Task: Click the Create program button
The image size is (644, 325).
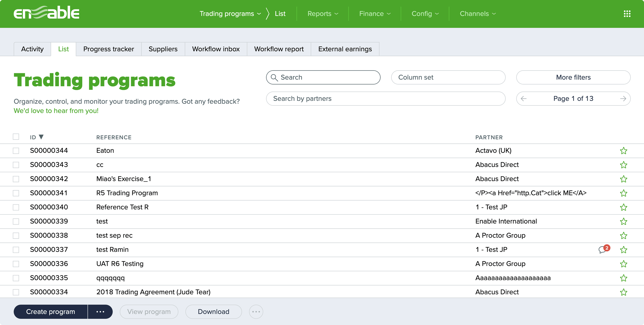Action: (50, 312)
